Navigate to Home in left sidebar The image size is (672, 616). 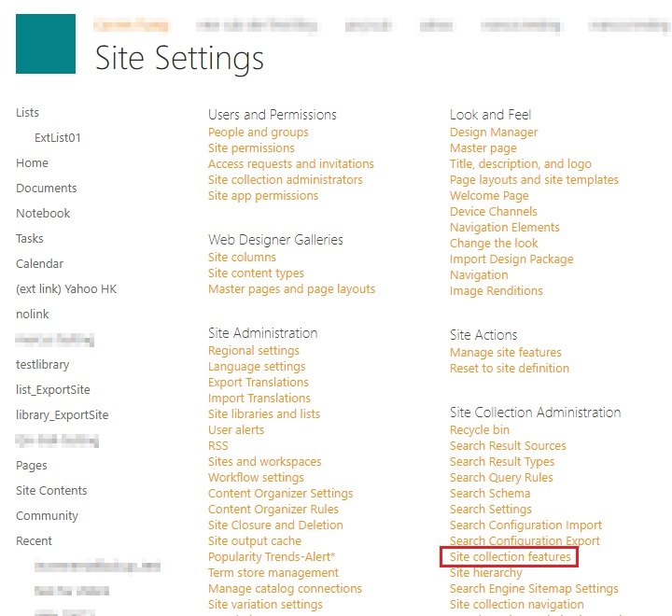click(32, 162)
